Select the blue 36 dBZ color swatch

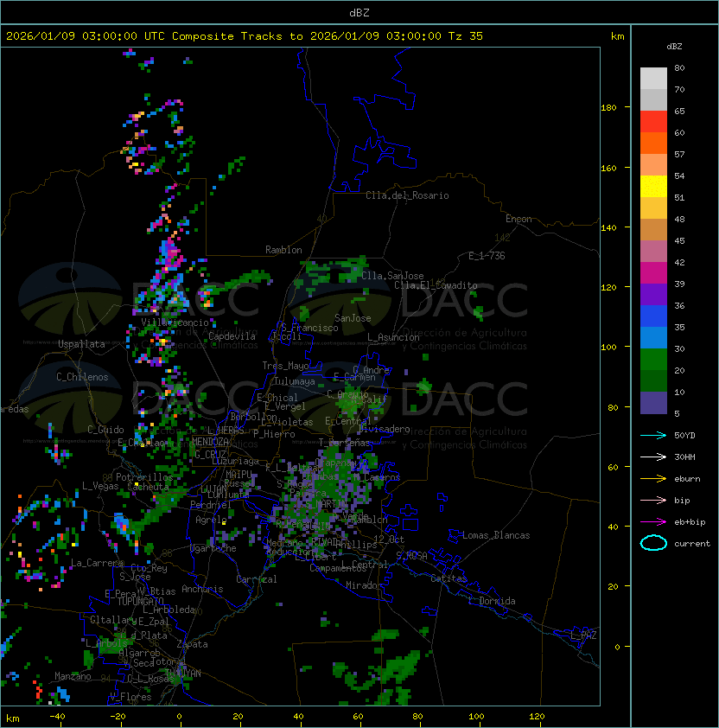click(653, 316)
